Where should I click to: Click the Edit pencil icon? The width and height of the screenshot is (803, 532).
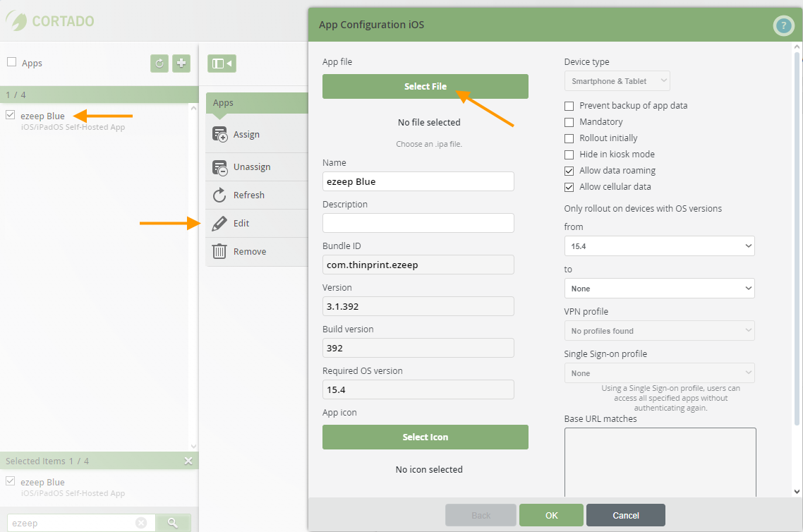click(219, 223)
